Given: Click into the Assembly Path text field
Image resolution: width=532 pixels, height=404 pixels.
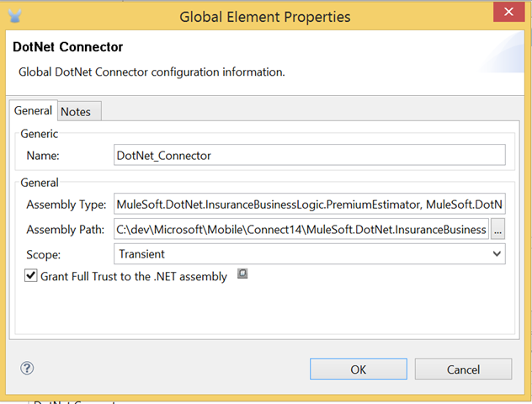Looking at the screenshot, I should (301, 229).
